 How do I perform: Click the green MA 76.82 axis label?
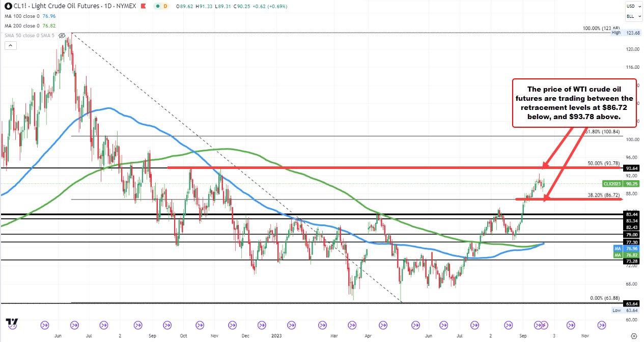[x=626, y=254]
